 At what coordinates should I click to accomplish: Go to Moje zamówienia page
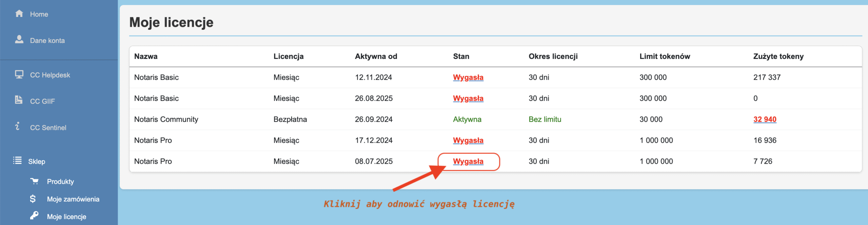pyautogui.click(x=73, y=199)
